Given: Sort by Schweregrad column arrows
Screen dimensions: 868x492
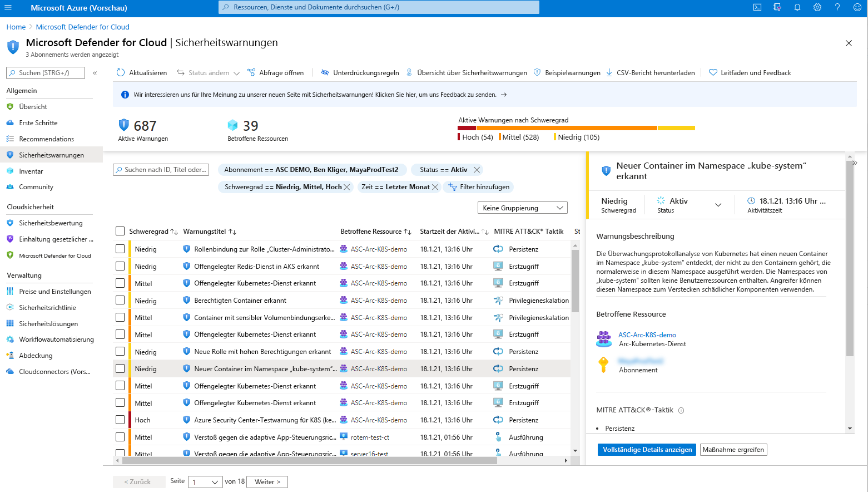Looking at the screenshot, I should point(174,232).
